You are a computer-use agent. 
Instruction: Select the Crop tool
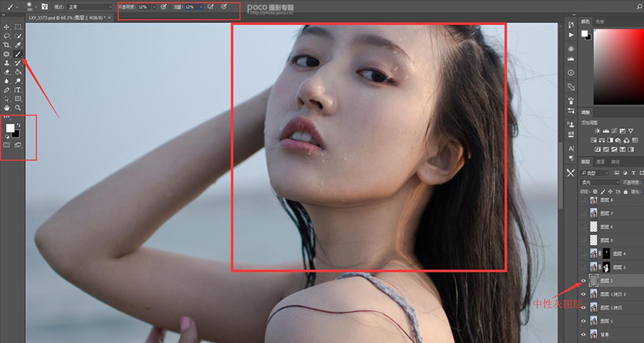[x=6, y=45]
